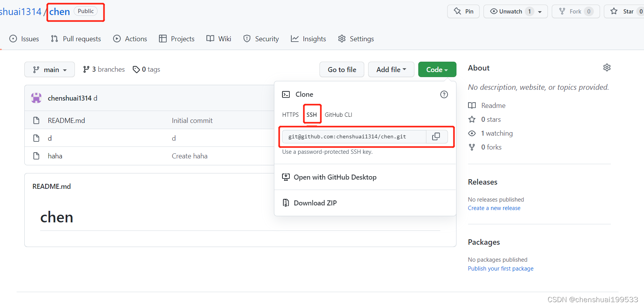Select the SSH clone option
Screen dimensions: 644x306
[x=312, y=115]
